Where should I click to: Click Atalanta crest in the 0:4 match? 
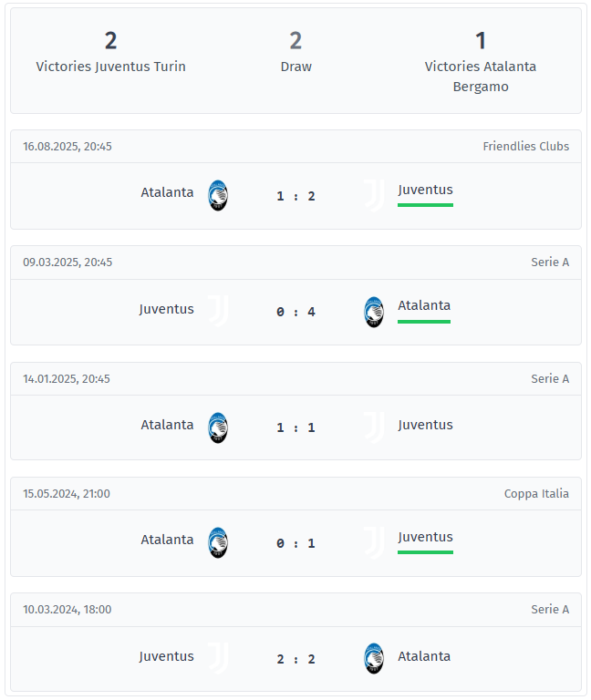pyautogui.click(x=374, y=312)
